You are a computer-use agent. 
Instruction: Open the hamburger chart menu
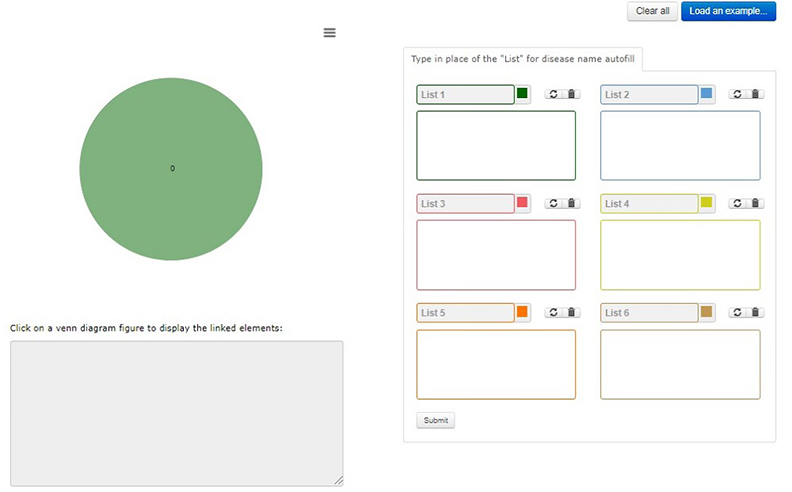pyautogui.click(x=329, y=33)
